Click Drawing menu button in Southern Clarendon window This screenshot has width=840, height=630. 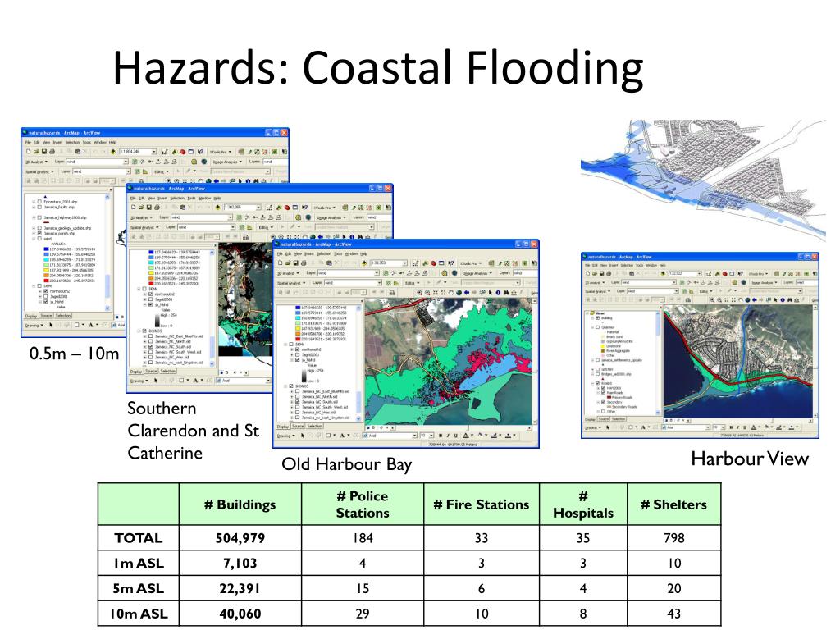coord(139,381)
